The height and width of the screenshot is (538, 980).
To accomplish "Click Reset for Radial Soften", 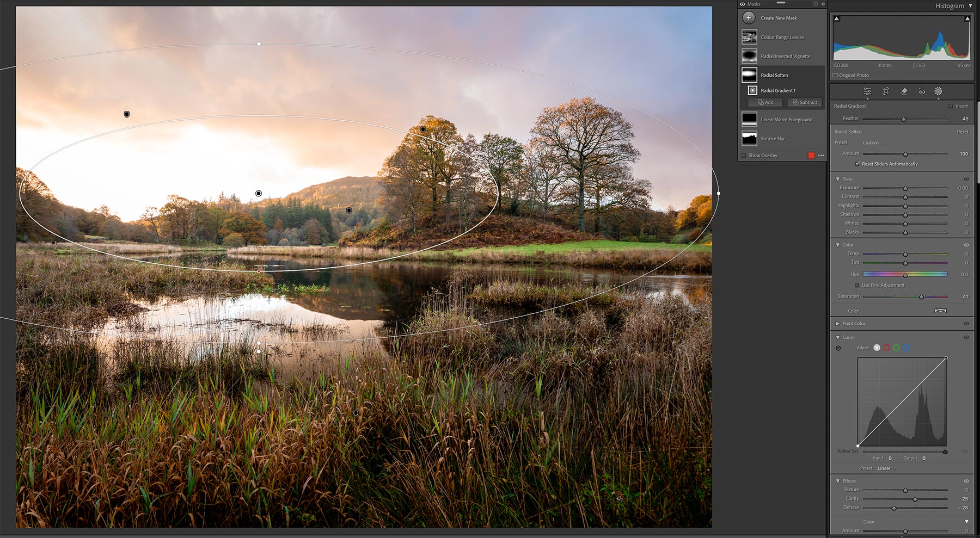I will [963, 132].
